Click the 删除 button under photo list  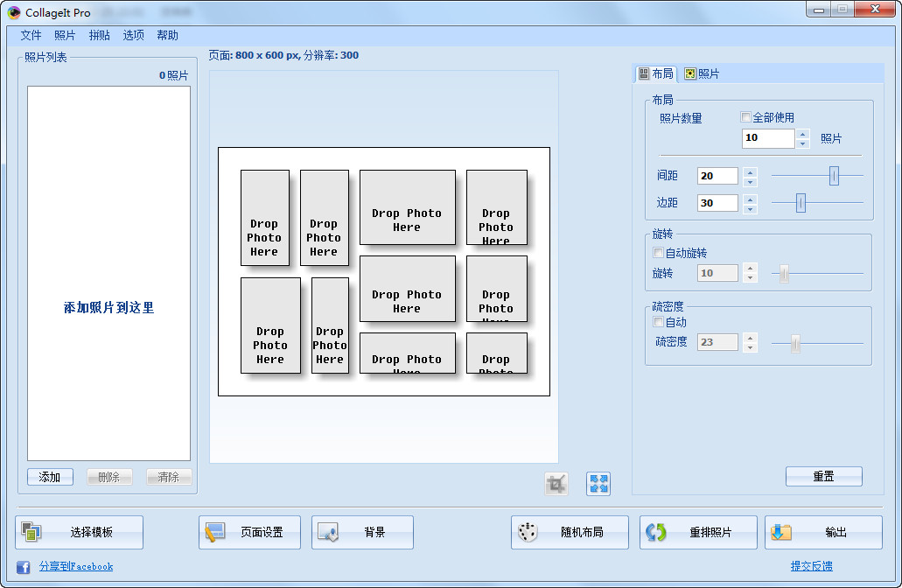point(109,477)
